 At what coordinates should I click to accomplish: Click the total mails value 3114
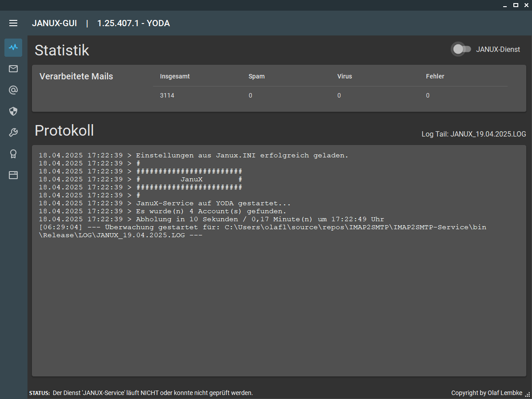pos(167,95)
